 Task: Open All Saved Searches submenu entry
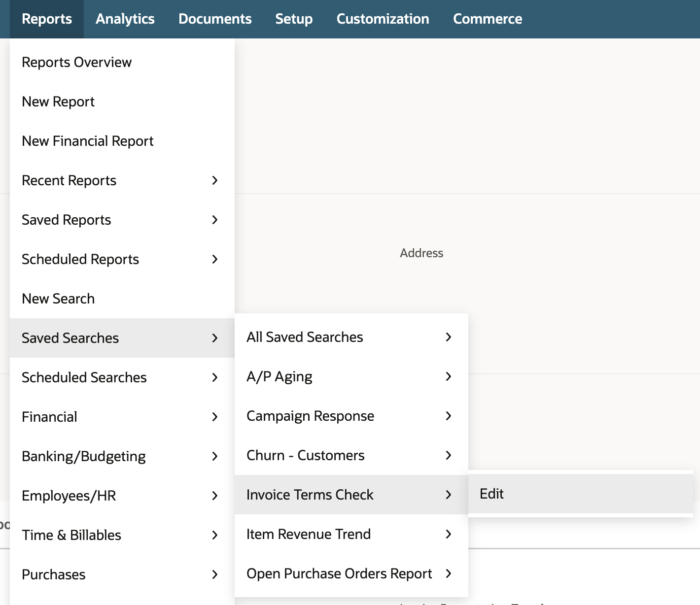click(x=351, y=337)
